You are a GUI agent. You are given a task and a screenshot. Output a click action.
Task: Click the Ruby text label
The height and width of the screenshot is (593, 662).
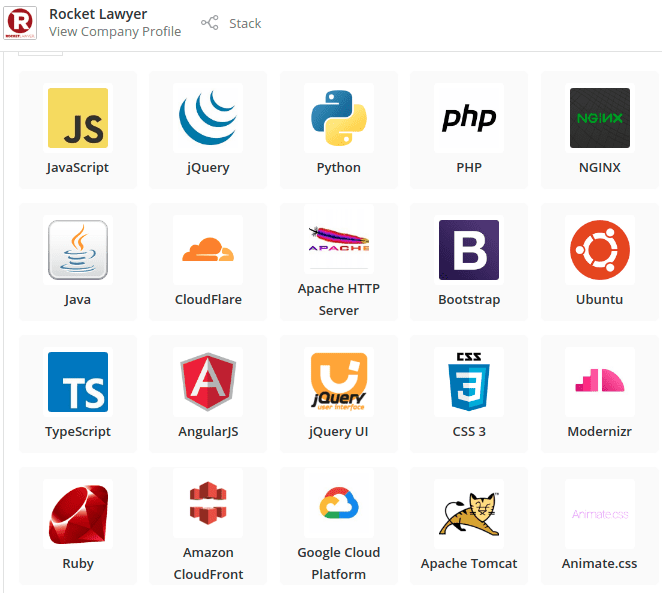[x=78, y=564]
